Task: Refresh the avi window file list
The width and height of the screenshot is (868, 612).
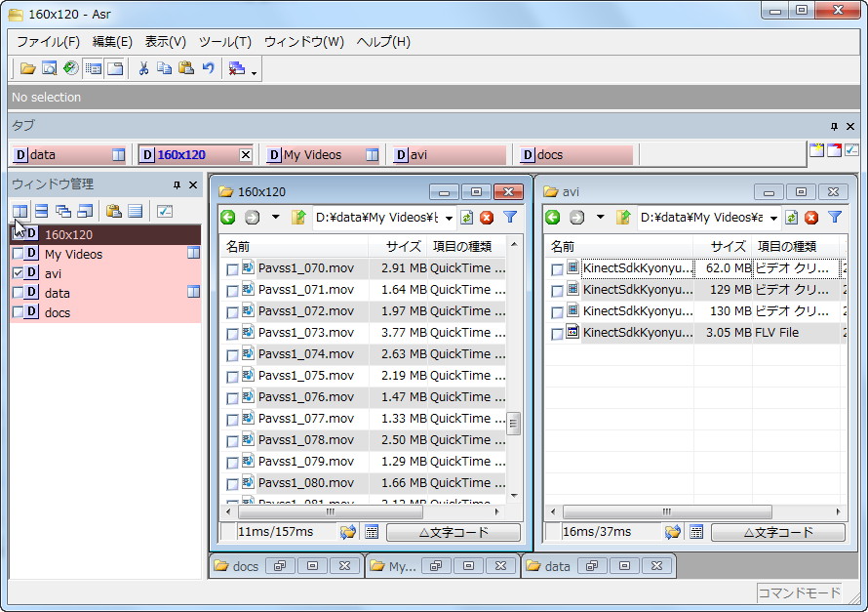Action: tap(792, 218)
